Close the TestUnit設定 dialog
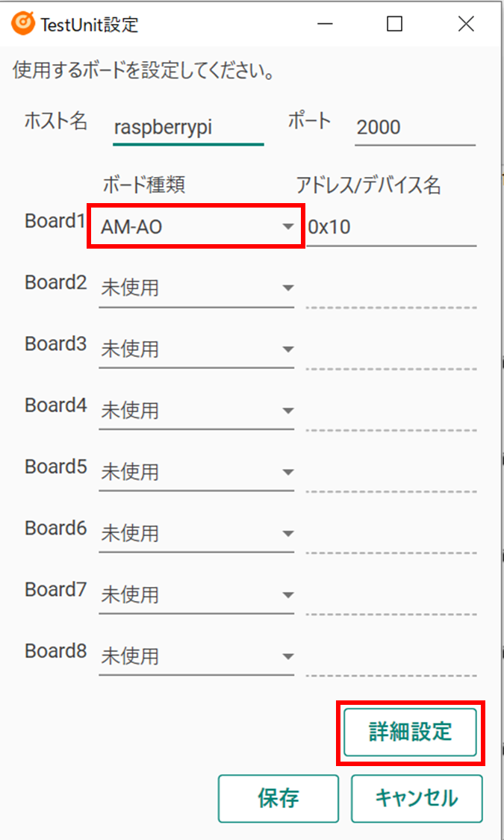504x840 pixels. click(x=466, y=24)
